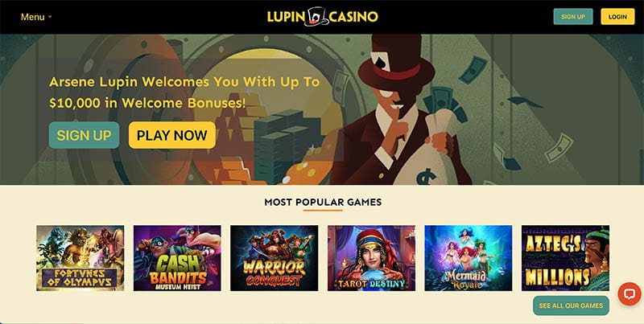This screenshot has width=644, height=324.
Task: Launch Cash Bandits Museum Heist game
Action: coord(177,258)
